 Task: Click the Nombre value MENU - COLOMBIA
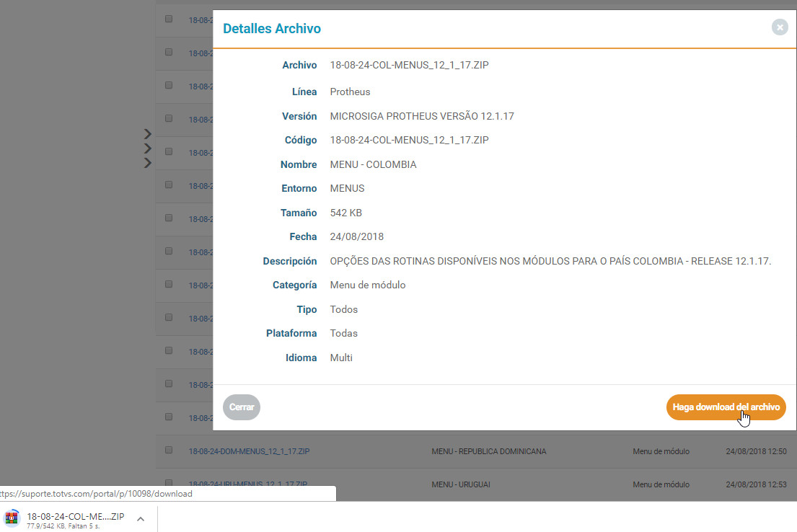coord(373,164)
